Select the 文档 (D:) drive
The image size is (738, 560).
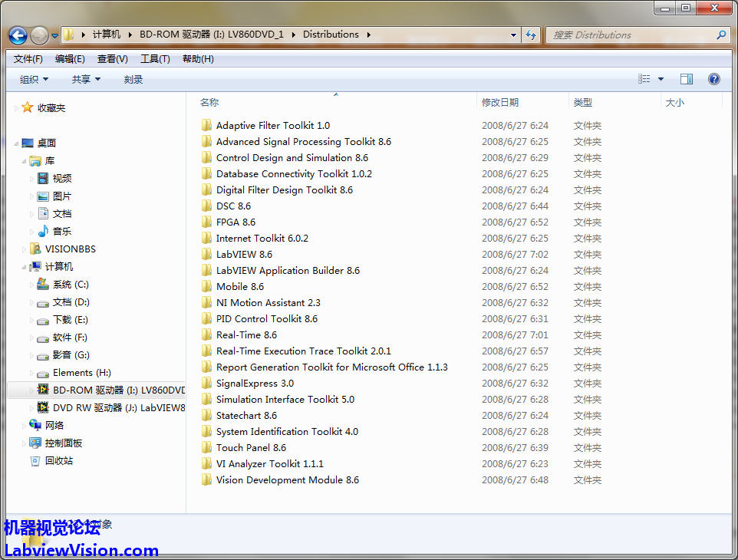(71, 302)
